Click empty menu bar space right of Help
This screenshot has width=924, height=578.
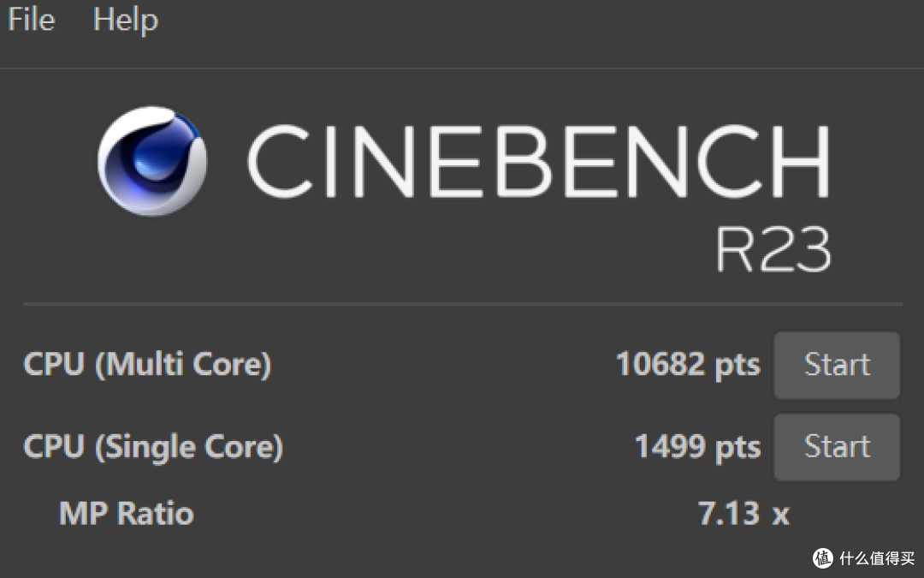click(513, 20)
